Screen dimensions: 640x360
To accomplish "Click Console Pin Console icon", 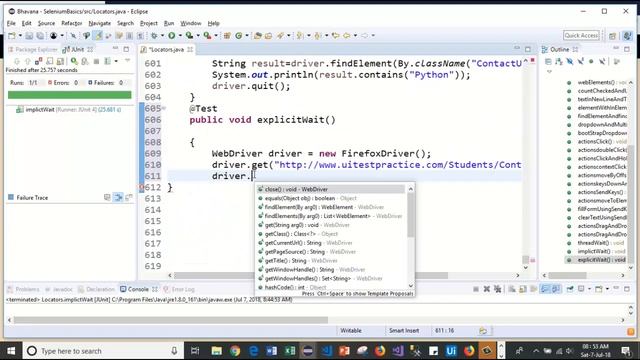I will (x=570, y=289).
